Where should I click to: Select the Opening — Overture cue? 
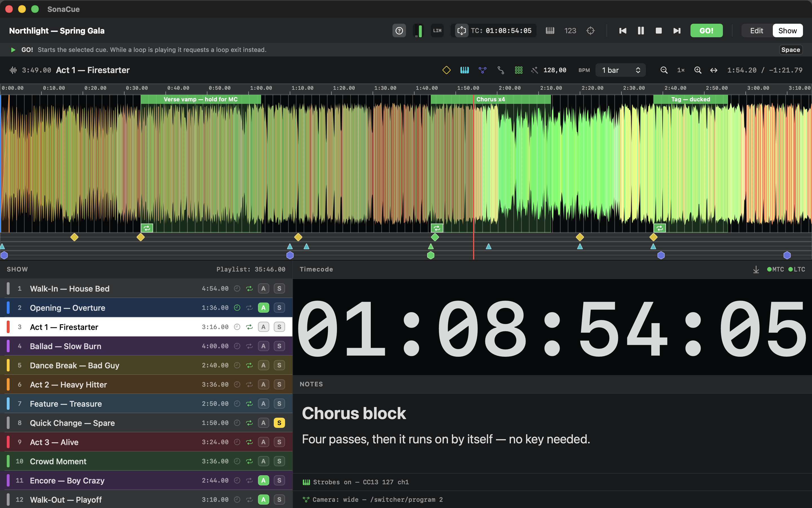pos(146,307)
